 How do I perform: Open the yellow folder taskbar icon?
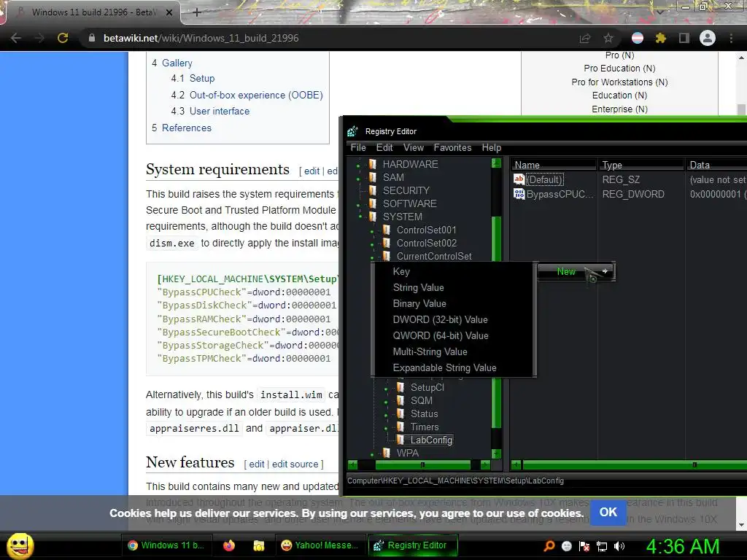pyautogui.click(x=259, y=545)
